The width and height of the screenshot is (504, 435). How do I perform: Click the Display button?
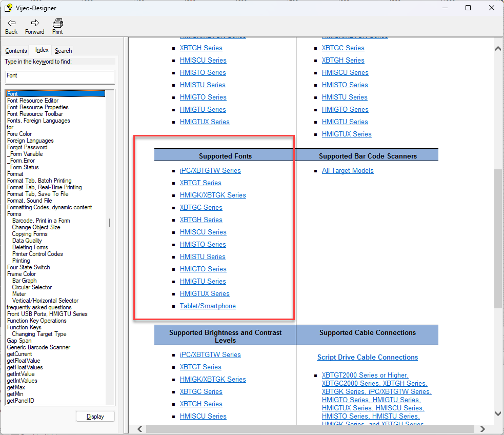pyautogui.click(x=95, y=417)
